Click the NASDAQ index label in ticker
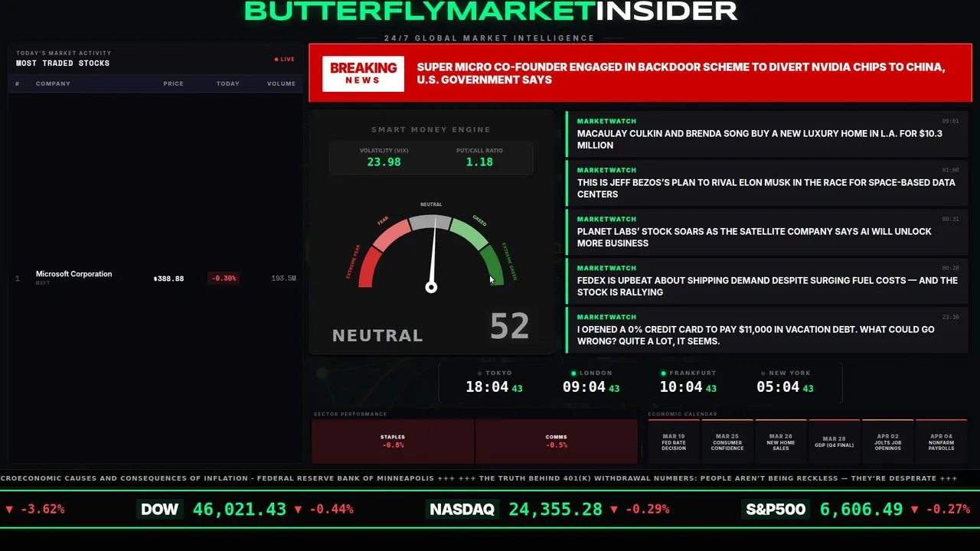The image size is (980, 551). [462, 509]
